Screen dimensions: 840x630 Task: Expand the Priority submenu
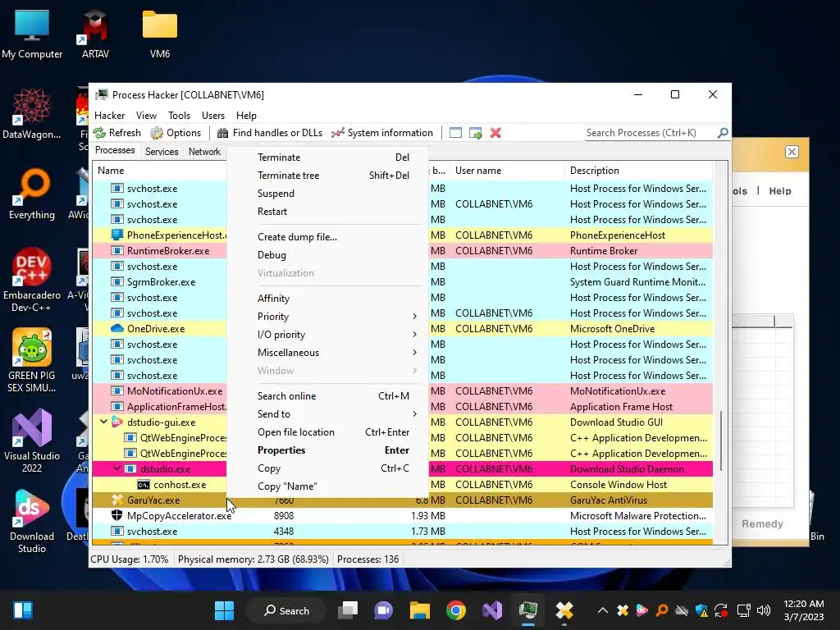337,316
